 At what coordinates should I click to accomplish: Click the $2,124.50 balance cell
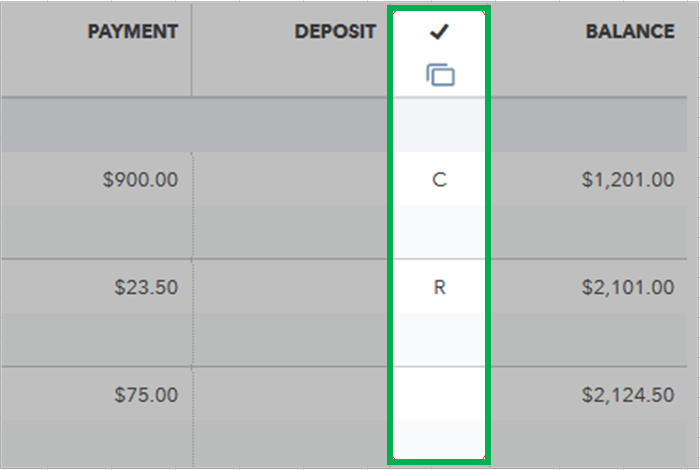coord(627,395)
